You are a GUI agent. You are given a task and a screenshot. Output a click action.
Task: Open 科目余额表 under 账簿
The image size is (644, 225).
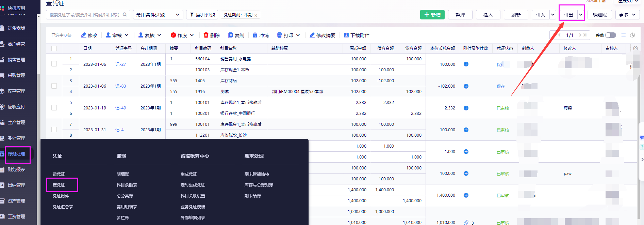point(127,185)
